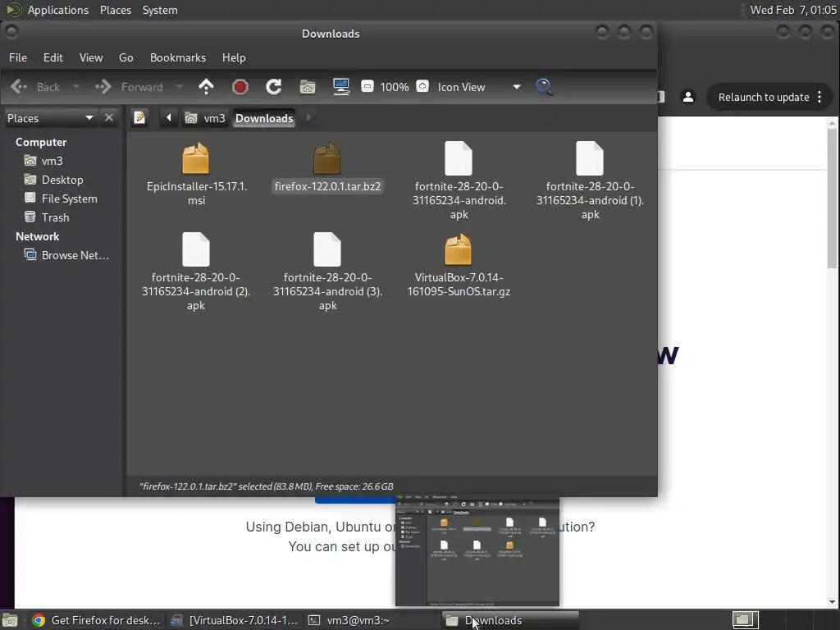
Task: Select the fortnite android (3).apk file icon
Action: tap(326, 249)
